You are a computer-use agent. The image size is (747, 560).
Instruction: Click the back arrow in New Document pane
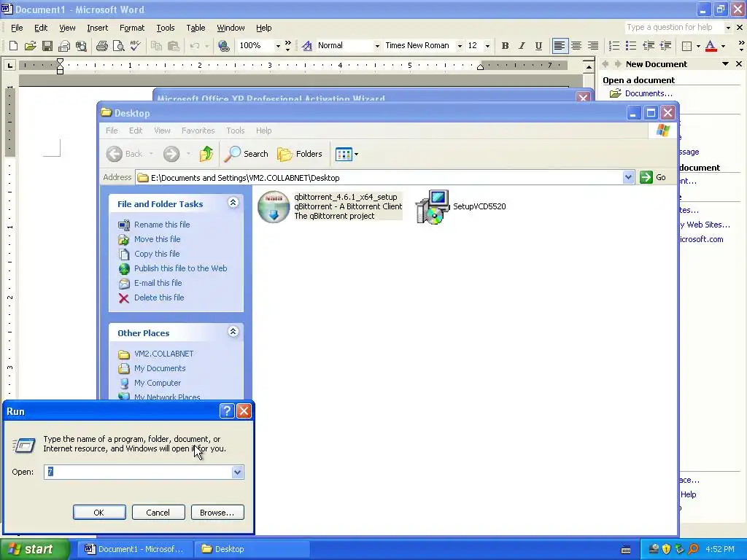pyautogui.click(x=605, y=64)
